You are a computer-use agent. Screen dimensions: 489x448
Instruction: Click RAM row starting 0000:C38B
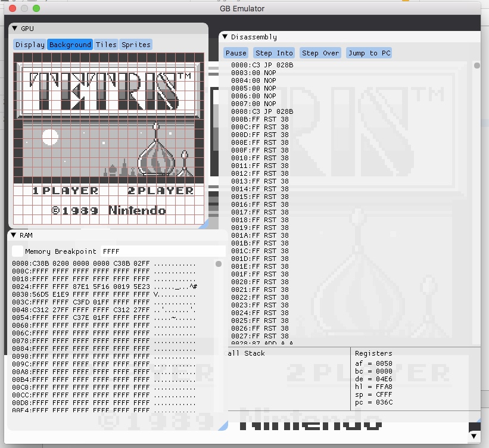104,264
